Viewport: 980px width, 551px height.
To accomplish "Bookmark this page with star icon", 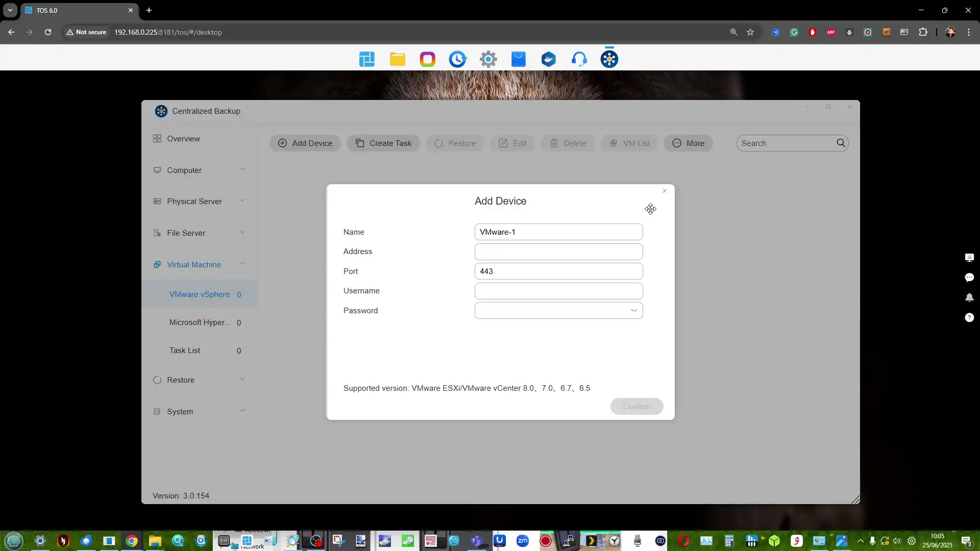I will [x=750, y=32].
